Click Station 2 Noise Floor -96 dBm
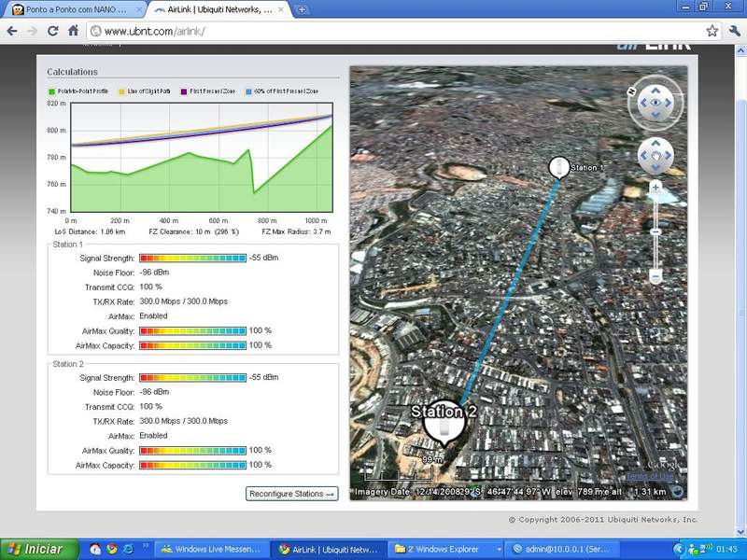The image size is (747, 560). pyautogui.click(x=154, y=392)
